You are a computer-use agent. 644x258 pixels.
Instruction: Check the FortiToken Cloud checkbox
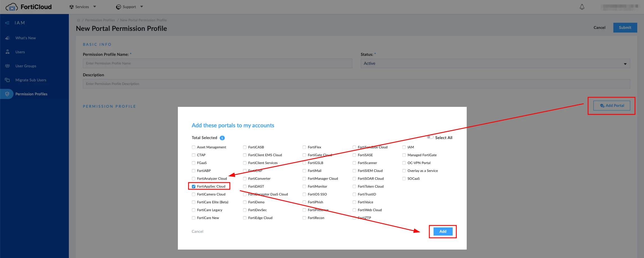click(354, 186)
